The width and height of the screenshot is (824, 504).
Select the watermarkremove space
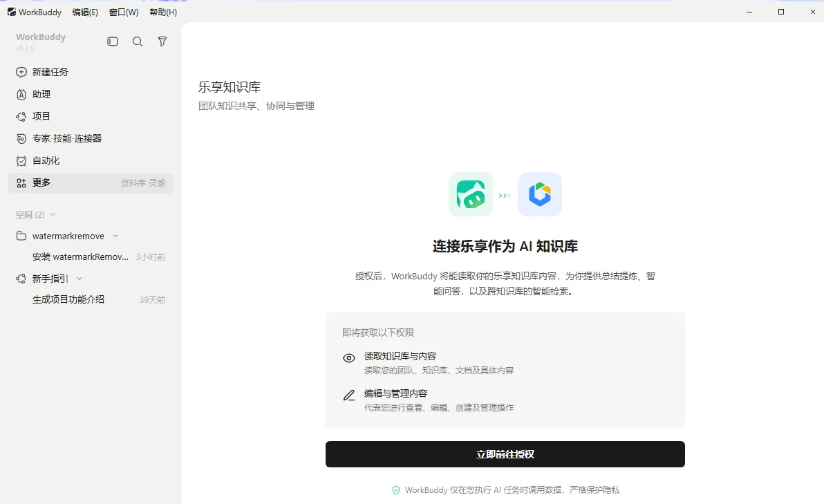point(68,236)
